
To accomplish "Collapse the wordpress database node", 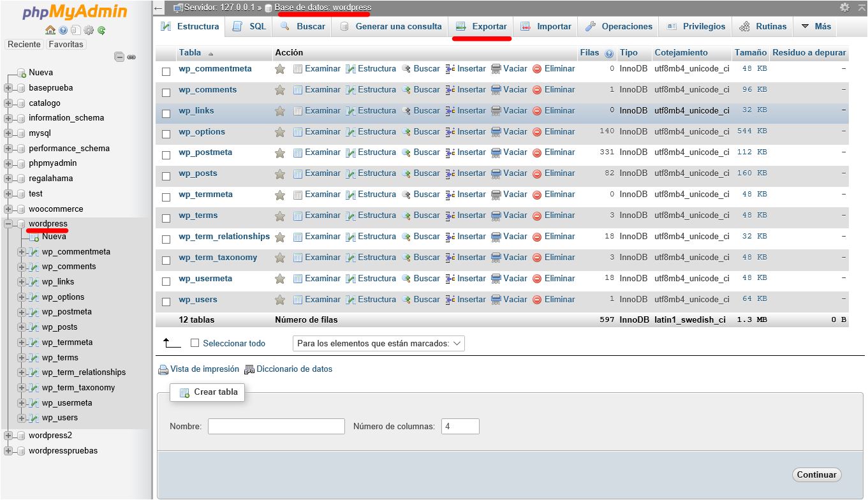I will [8, 224].
